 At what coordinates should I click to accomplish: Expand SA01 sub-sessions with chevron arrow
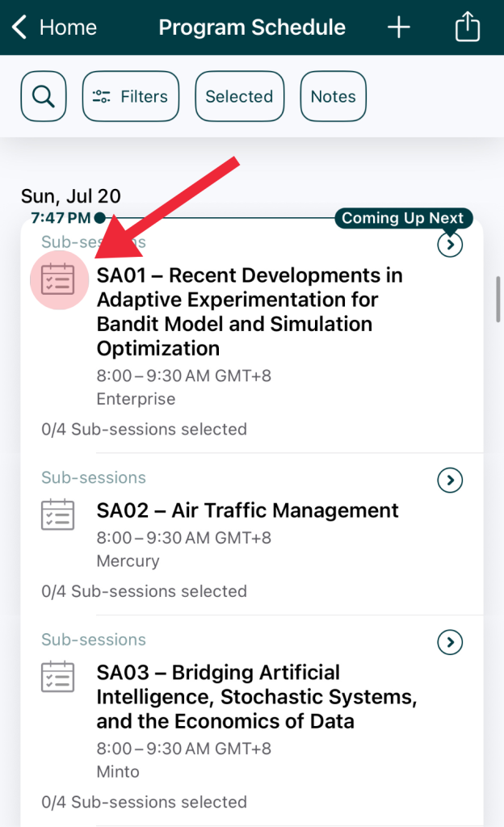450,245
